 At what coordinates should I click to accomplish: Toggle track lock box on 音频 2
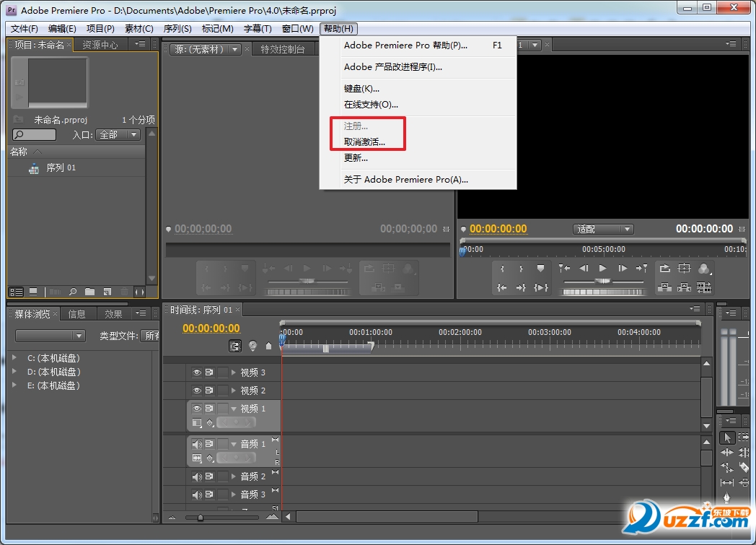(223, 476)
